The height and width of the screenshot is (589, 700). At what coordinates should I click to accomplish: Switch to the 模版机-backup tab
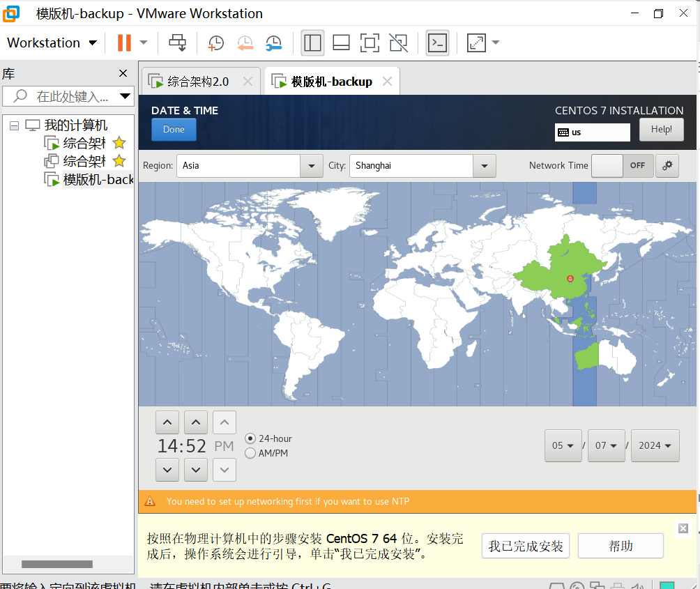click(x=332, y=82)
